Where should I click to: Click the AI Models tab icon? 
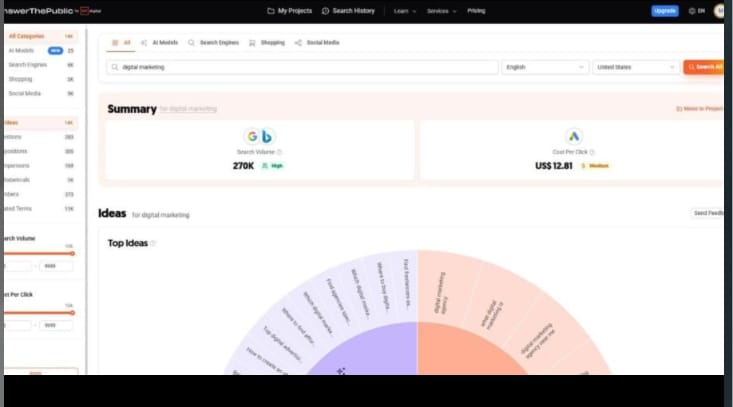[x=144, y=43]
